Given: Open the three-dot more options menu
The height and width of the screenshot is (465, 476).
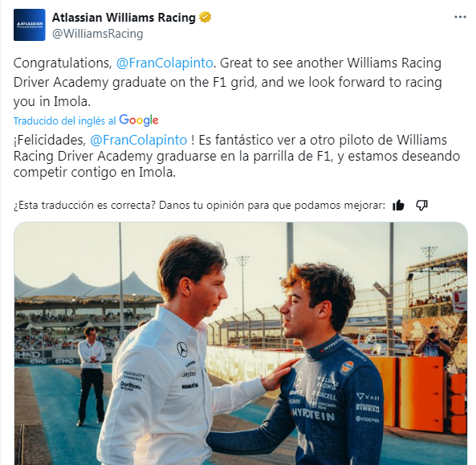Looking at the screenshot, I should 460,17.
